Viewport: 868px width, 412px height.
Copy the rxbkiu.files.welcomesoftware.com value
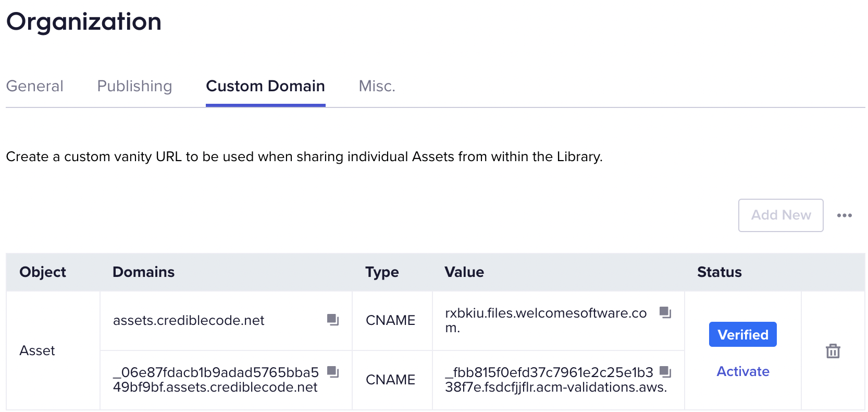665,312
